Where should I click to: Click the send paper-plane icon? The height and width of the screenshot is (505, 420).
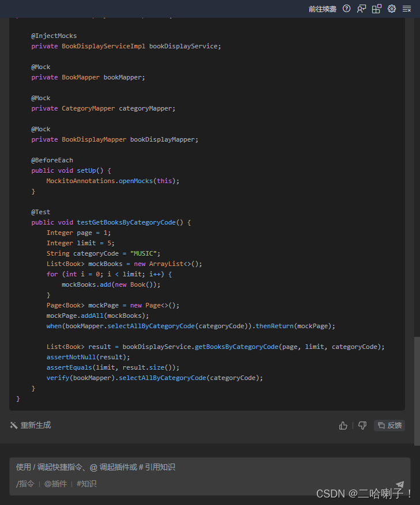click(400, 484)
